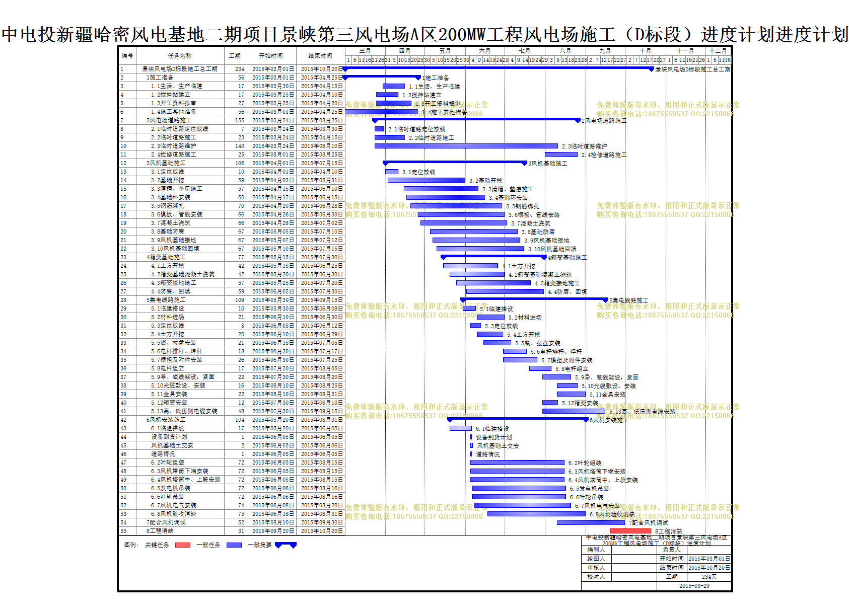Image resolution: width=849 pixels, height=616 pixels.
Task: Click row number 55 in 编号 column
Action: point(127,531)
